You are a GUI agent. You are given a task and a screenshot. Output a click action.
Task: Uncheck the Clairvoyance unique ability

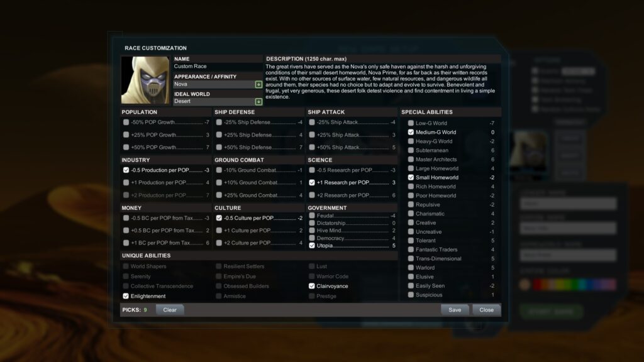click(x=312, y=286)
